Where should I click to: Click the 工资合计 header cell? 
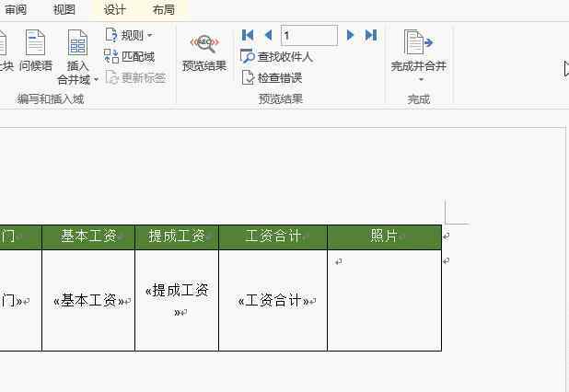pyautogui.click(x=273, y=236)
